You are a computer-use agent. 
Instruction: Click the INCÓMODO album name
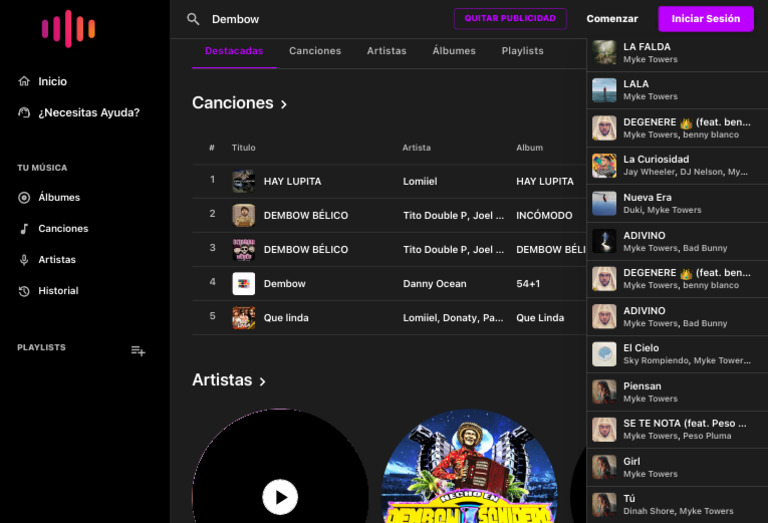pyautogui.click(x=544, y=215)
